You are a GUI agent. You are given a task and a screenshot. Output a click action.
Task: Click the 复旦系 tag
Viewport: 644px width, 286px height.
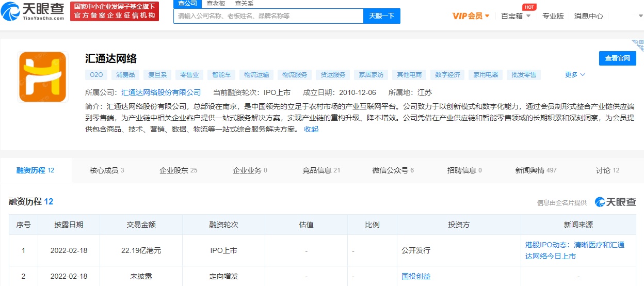[x=157, y=75]
